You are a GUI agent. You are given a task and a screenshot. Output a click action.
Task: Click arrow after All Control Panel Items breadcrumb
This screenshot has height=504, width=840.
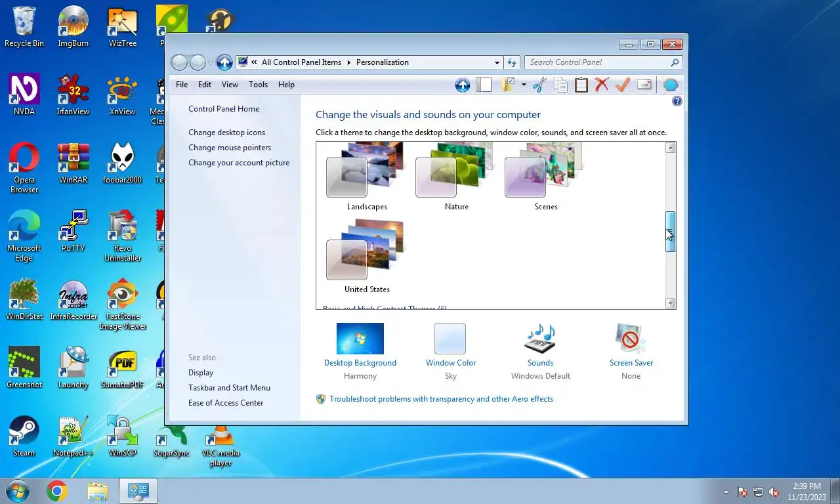click(x=348, y=62)
